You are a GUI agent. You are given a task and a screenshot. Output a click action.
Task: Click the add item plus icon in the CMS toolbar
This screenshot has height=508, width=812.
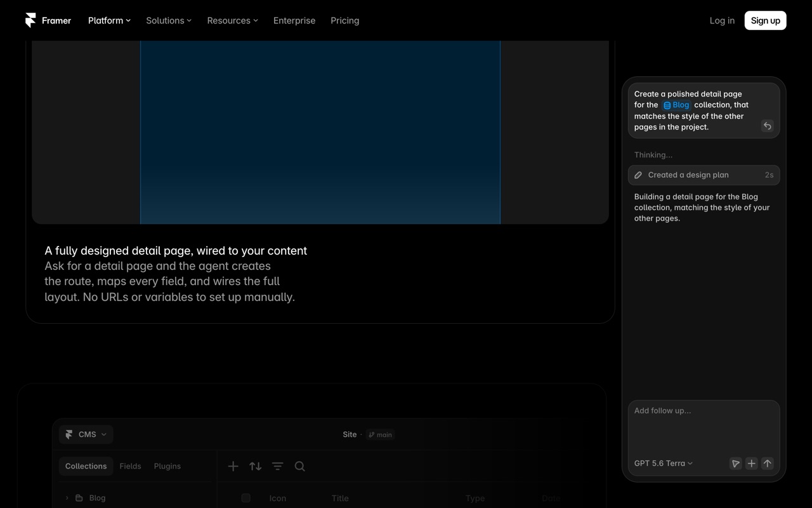pos(233,466)
